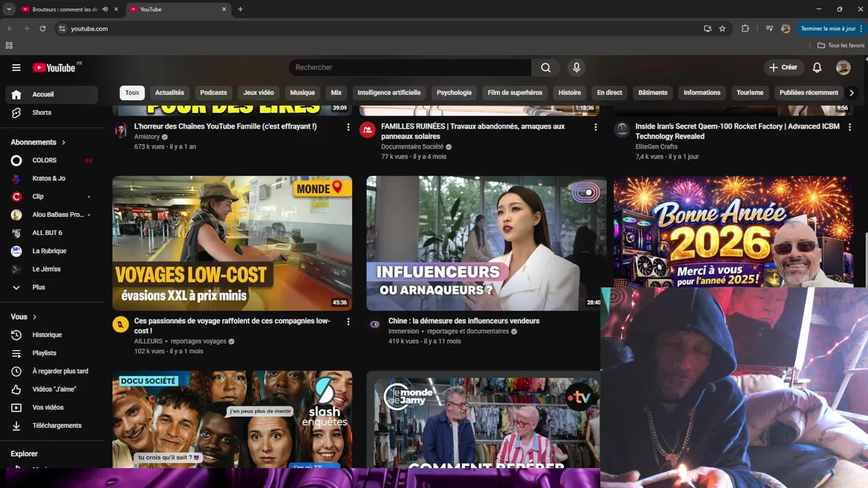This screenshot has width=868, height=488.
Task: Select the Psychologie filter chip
Action: [454, 93]
